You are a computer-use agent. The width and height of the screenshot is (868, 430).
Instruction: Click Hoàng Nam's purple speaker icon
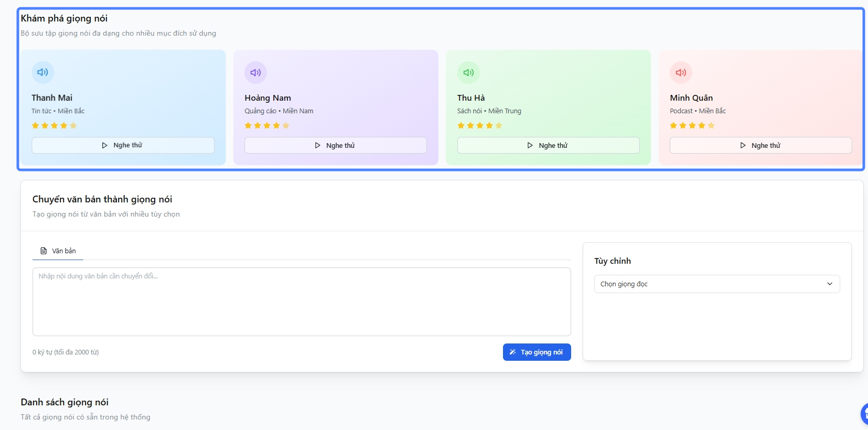pyautogui.click(x=255, y=72)
